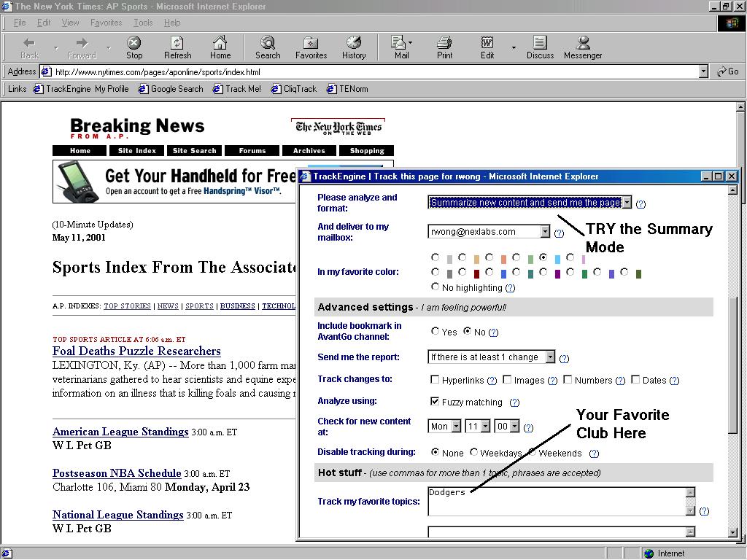Select Yes for AvantGo bookmark
This screenshot has height=560, width=747.
click(435, 331)
